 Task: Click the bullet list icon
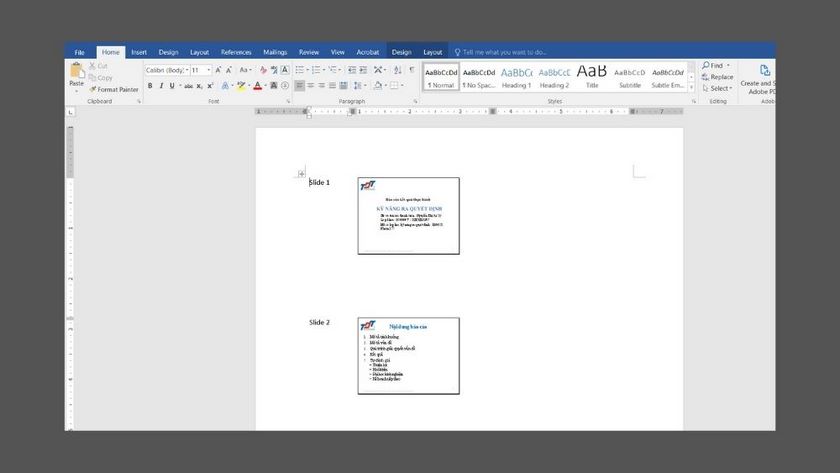coord(299,70)
